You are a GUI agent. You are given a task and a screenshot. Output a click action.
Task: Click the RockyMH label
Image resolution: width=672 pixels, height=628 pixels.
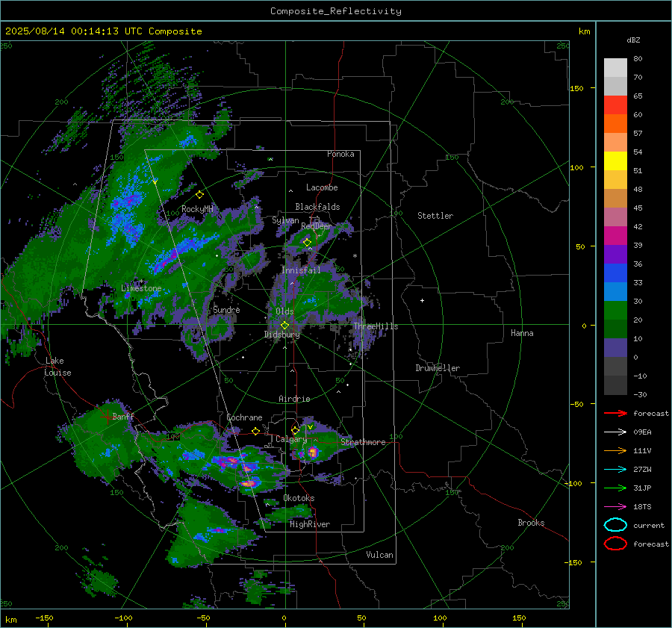tap(197, 209)
